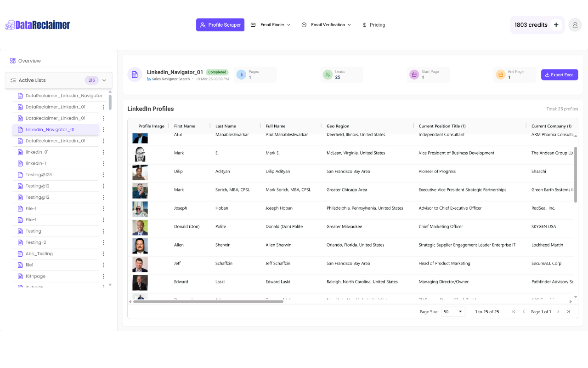588x368 pixels.
Task: Click Allen Sherwin profile photo
Action: 140,246
